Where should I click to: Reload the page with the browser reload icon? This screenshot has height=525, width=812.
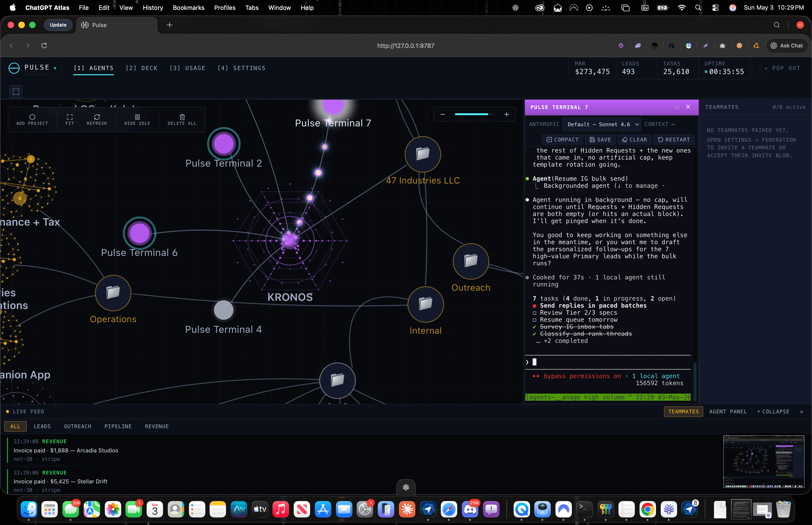44,46
